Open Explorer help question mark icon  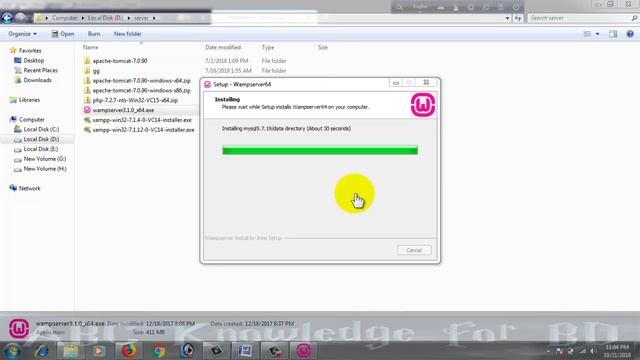[x=630, y=34]
